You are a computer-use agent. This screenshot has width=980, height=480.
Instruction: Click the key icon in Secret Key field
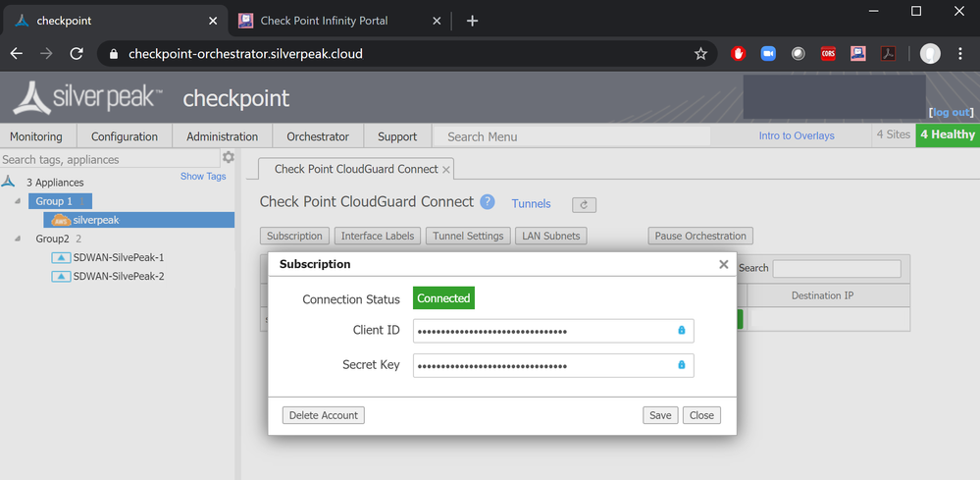[x=682, y=365]
